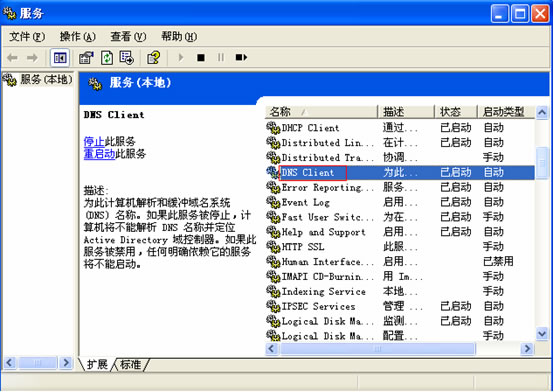The width and height of the screenshot is (554, 392).
Task: Click the gear icon beside Event Log
Action: [273, 203]
